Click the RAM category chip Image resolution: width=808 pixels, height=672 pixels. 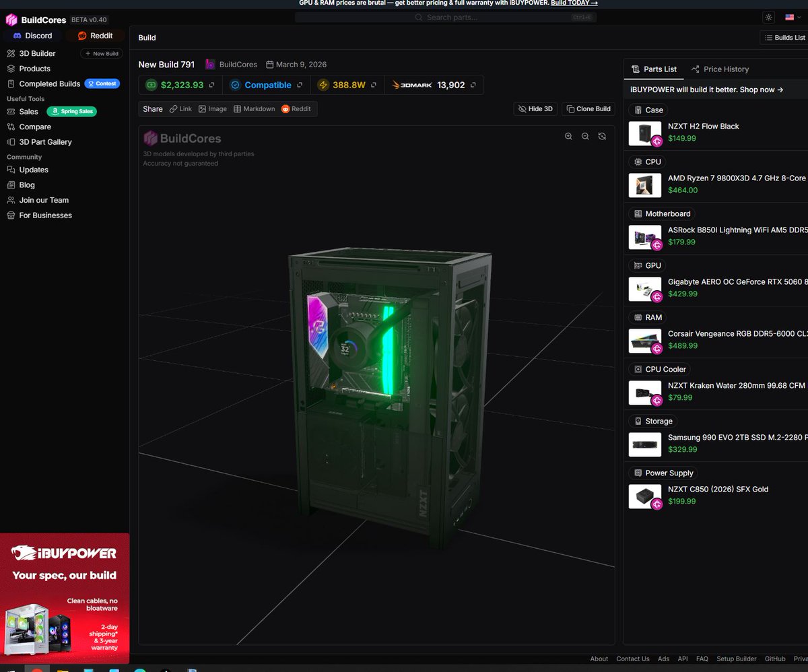[x=648, y=317]
